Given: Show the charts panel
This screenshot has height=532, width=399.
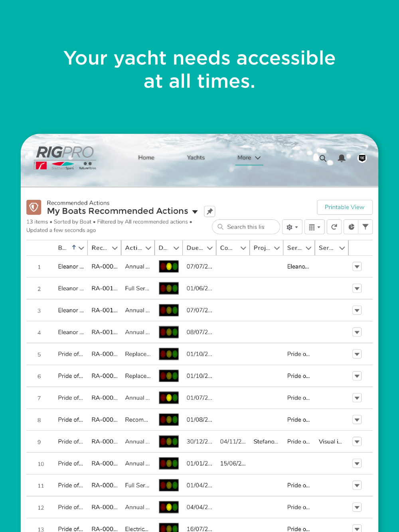Looking at the screenshot, I should [351, 227].
